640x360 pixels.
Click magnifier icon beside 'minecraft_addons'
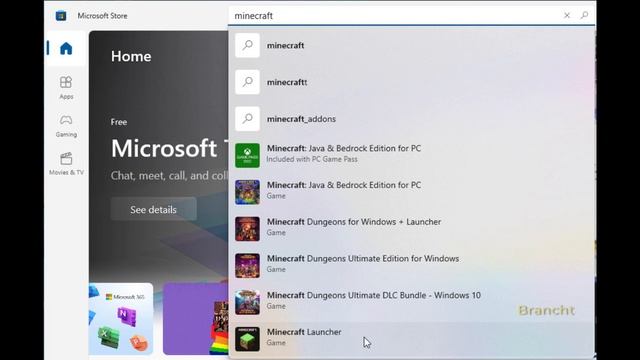[247, 119]
